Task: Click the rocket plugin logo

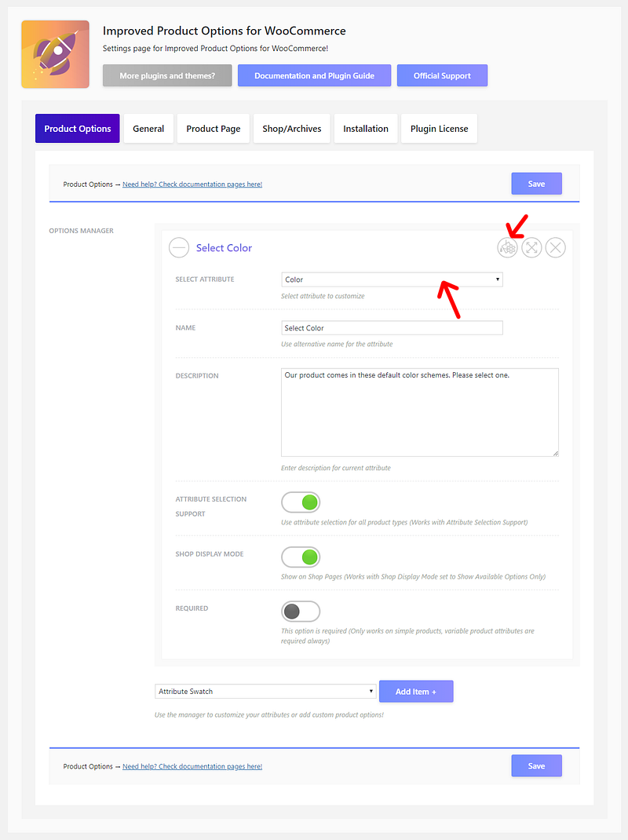Action: (55, 54)
